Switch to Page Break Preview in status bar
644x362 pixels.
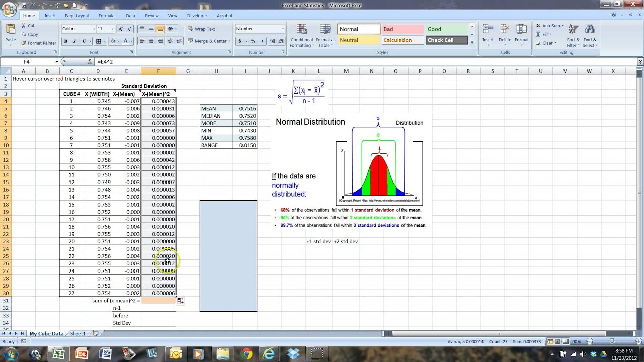(x=566, y=342)
